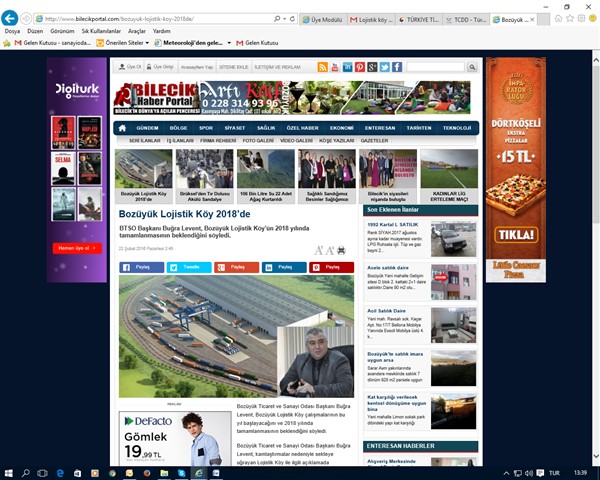600x480 pixels.
Task: Select SPOR in the navigation bar
Action: pos(206,128)
